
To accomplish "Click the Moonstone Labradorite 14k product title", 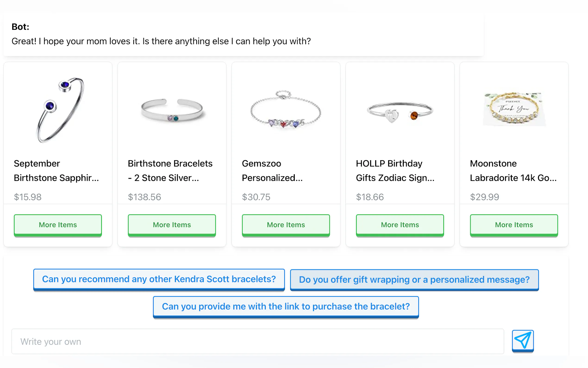I will coord(513,171).
